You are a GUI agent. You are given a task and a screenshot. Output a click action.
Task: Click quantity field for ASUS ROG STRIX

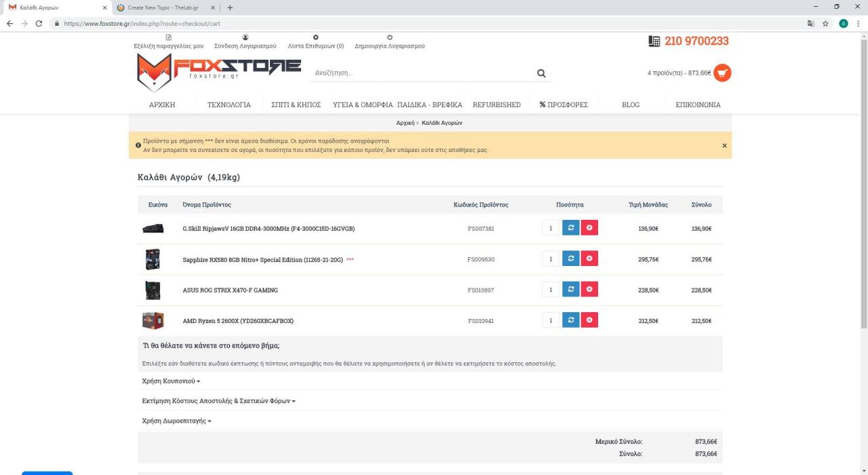pyautogui.click(x=551, y=290)
